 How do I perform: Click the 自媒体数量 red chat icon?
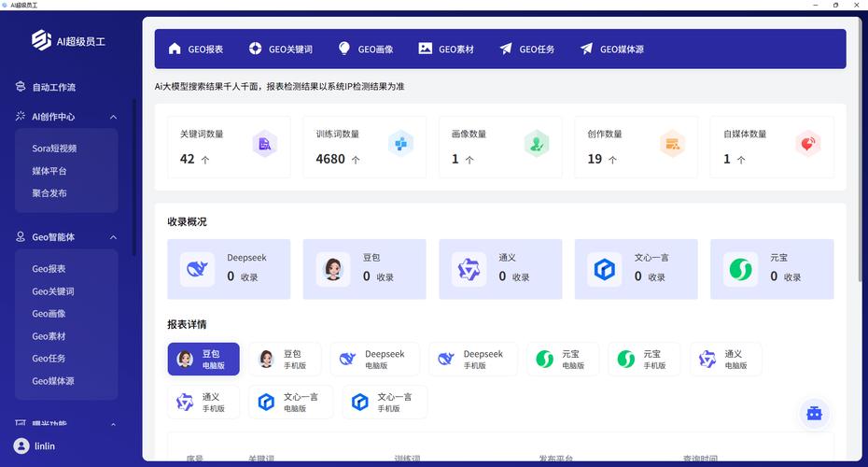click(x=807, y=144)
